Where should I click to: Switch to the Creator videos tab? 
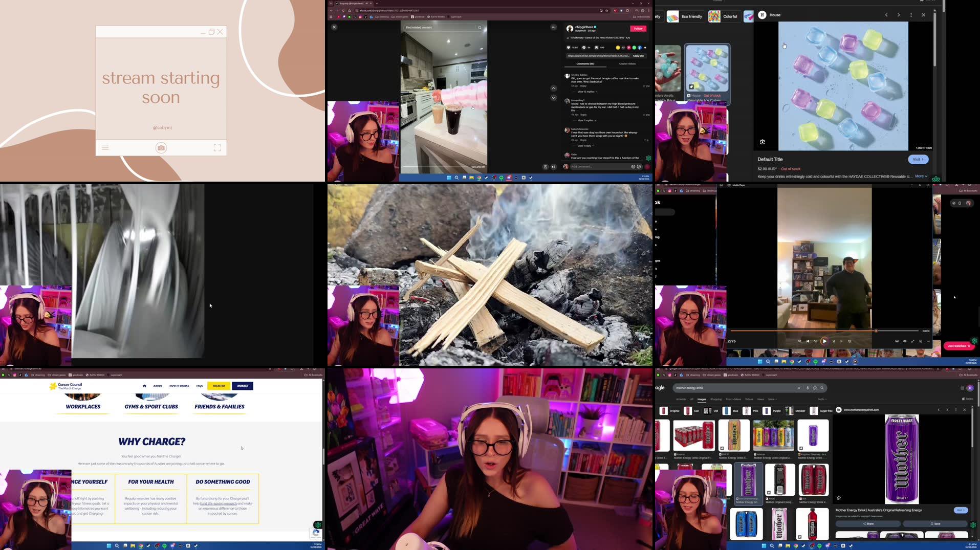tap(627, 64)
